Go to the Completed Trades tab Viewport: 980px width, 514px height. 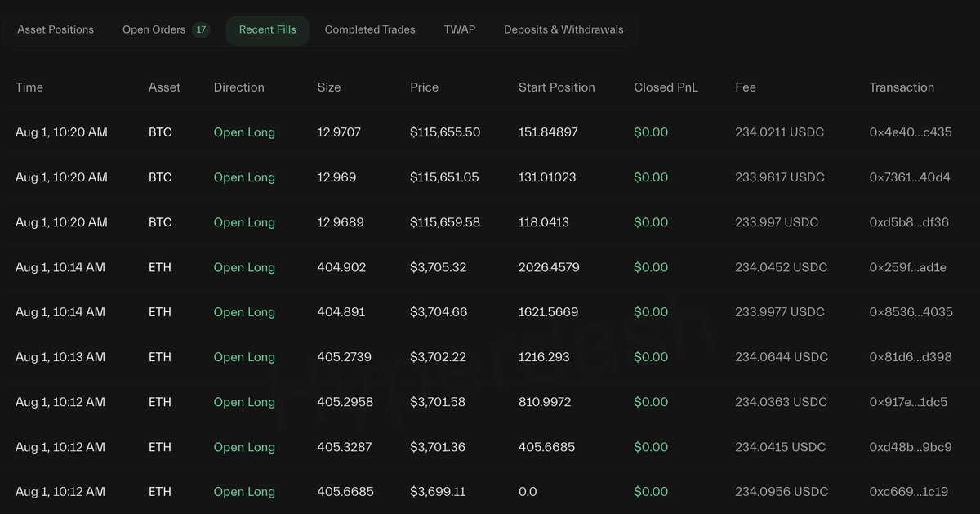pos(370,29)
